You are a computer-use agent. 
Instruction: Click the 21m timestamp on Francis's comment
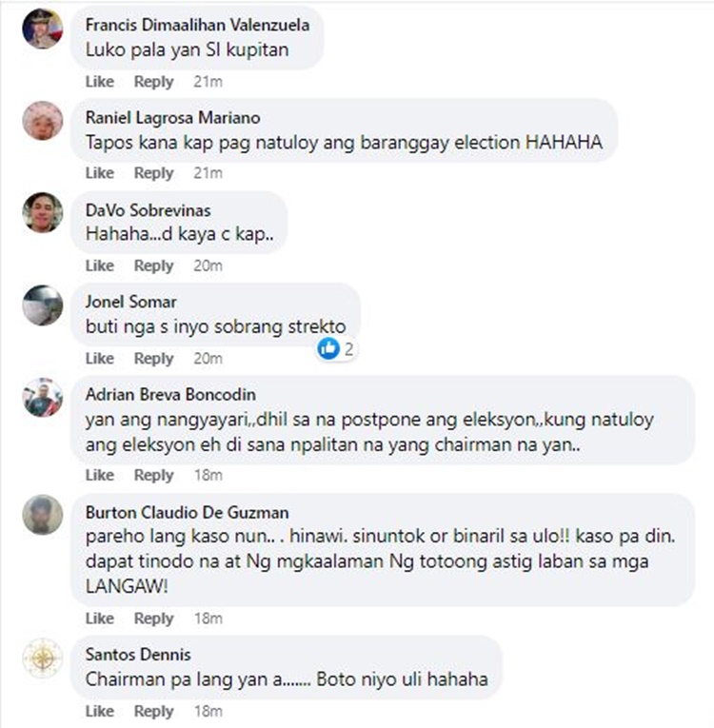[x=208, y=82]
